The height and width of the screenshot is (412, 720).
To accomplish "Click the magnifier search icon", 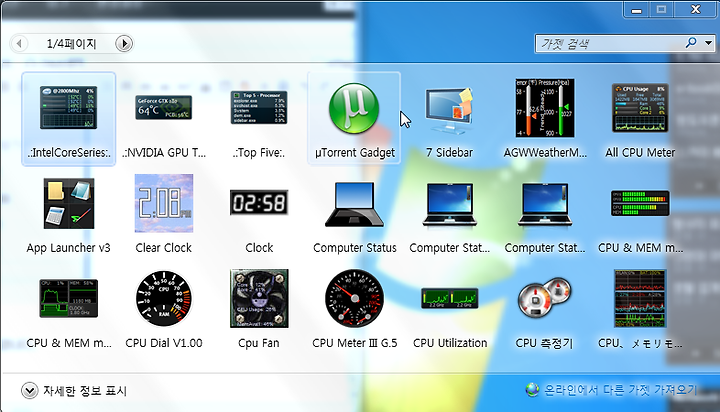I will (x=691, y=43).
